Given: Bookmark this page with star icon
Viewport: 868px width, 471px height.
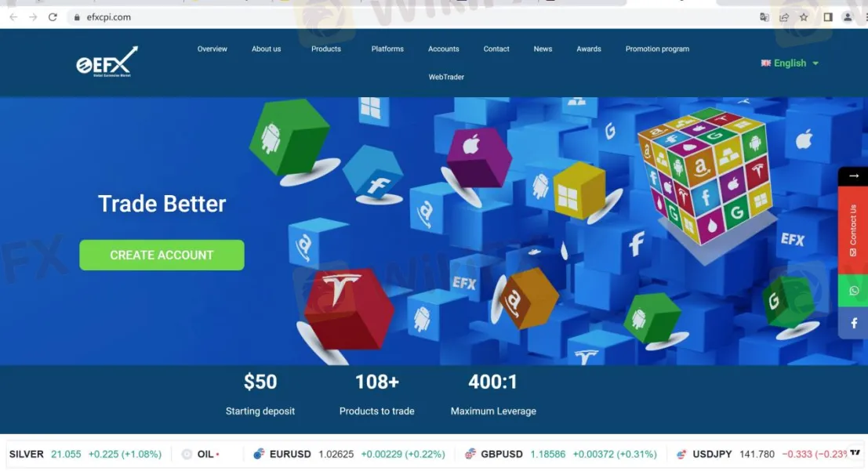Looking at the screenshot, I should coord(804,17).
